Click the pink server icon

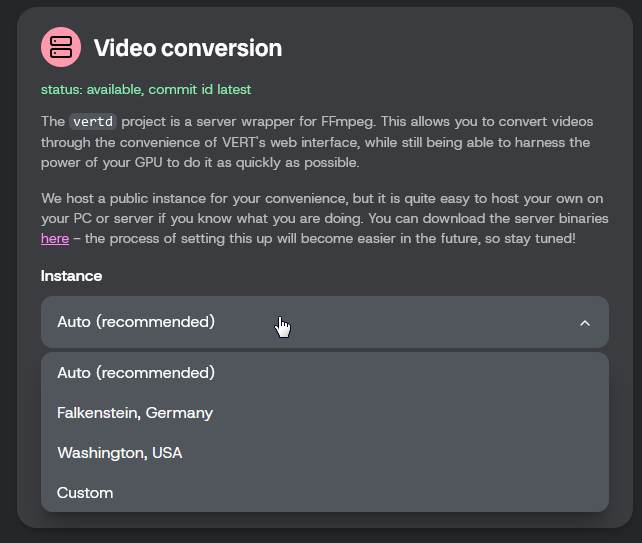[61, 47]
